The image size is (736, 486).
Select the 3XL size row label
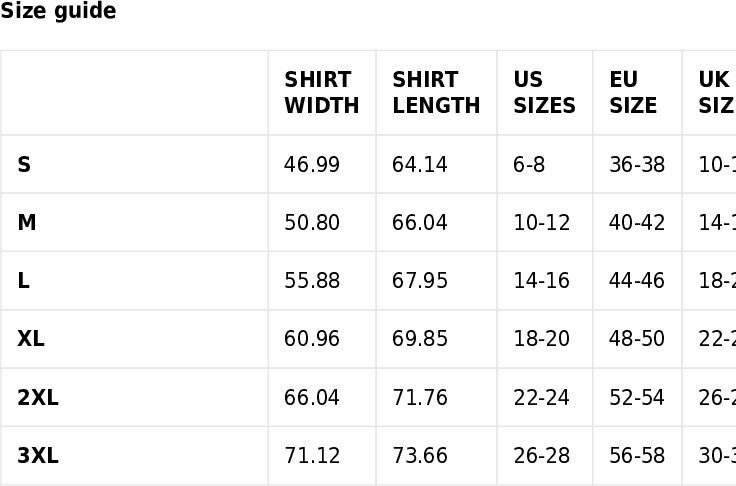tap(38, 455)
